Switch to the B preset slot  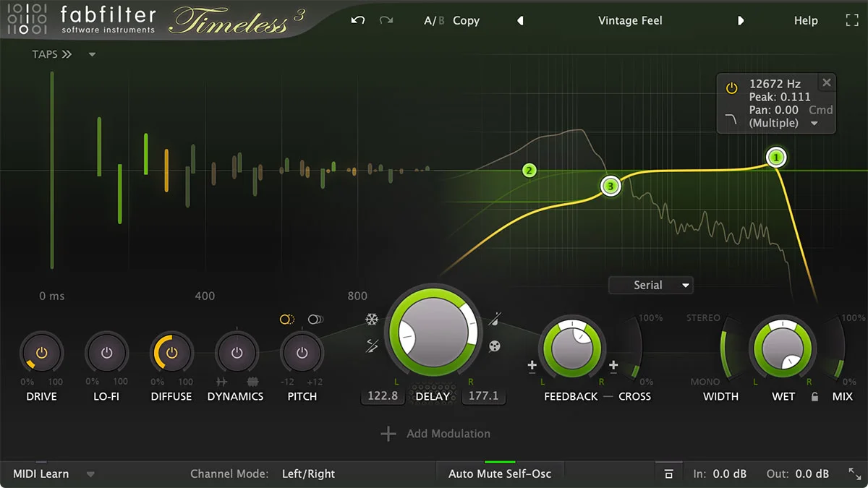tap(442, 20)
